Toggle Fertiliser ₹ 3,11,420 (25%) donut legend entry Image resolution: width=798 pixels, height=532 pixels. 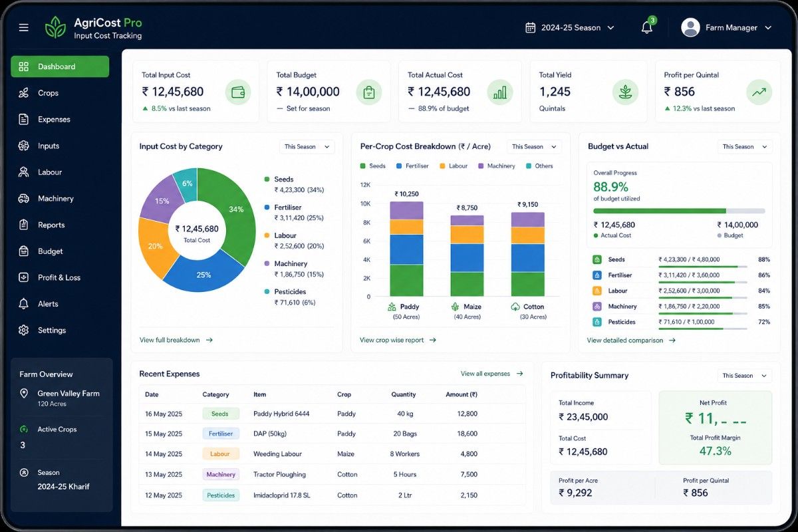[x=294, y=213]
